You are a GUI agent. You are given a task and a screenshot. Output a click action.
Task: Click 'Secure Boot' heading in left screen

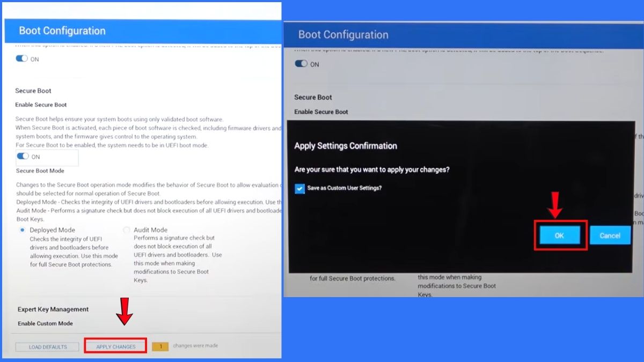tap(33, 91)
